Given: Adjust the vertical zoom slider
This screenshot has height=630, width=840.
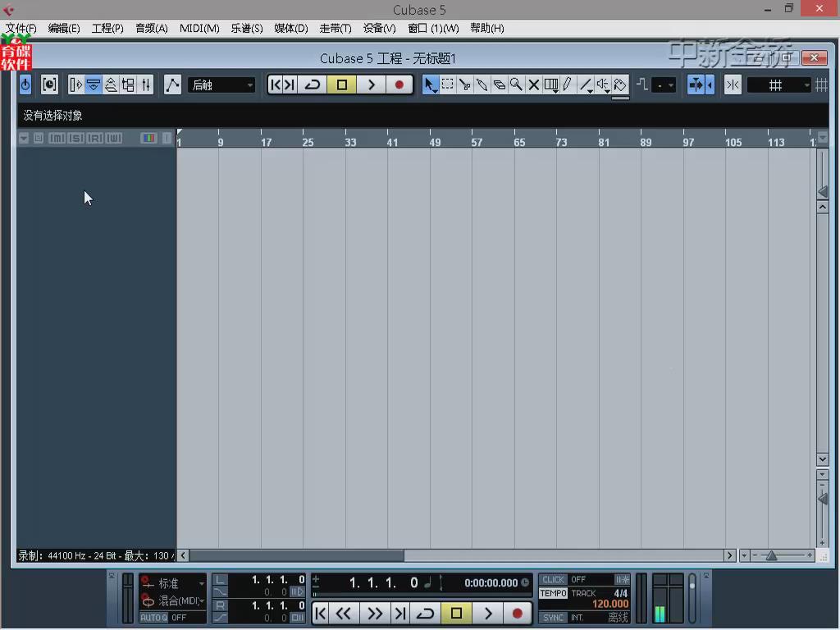Looking at the screenshot, I should point(823,500).
